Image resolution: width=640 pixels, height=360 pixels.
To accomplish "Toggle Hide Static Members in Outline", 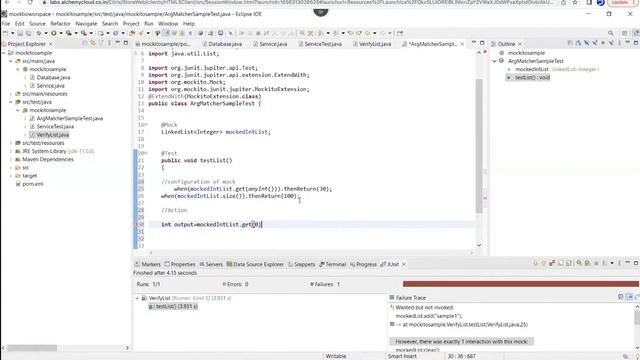I will 595,43.
